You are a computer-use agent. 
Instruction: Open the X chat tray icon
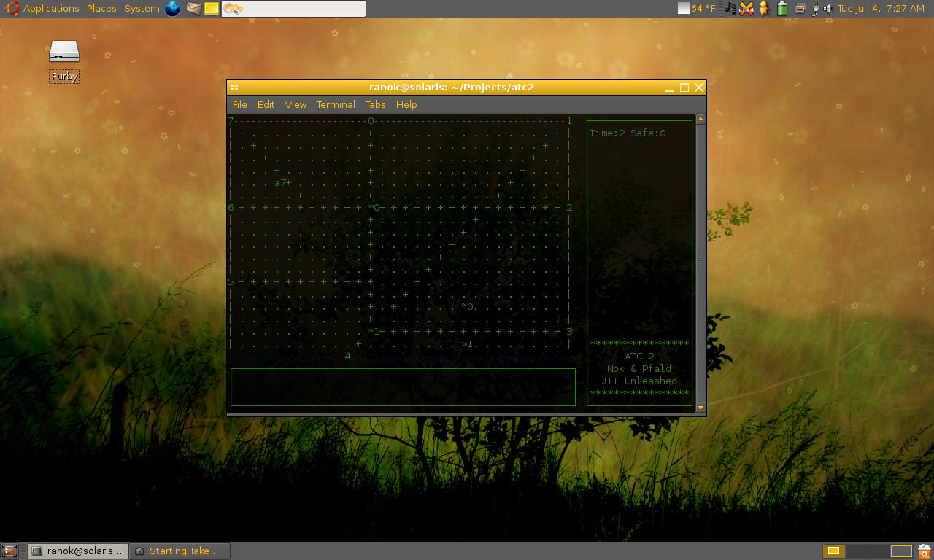(746, 9)
